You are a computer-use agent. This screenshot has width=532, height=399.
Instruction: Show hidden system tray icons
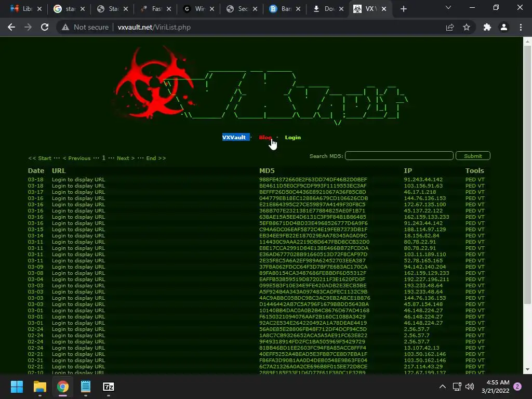[x=443, y=387]
